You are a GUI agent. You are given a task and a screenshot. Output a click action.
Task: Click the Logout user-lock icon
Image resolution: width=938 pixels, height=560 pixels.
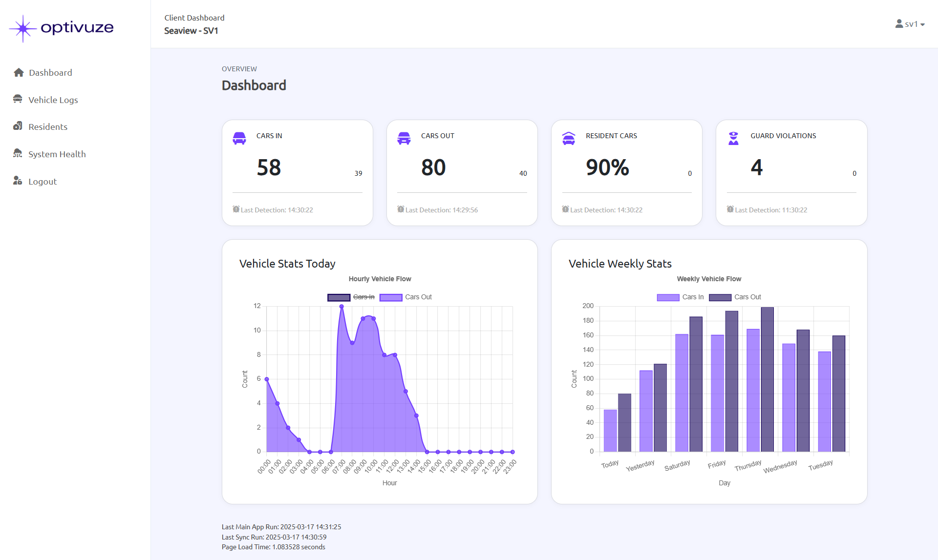click(x=18, y=181)
